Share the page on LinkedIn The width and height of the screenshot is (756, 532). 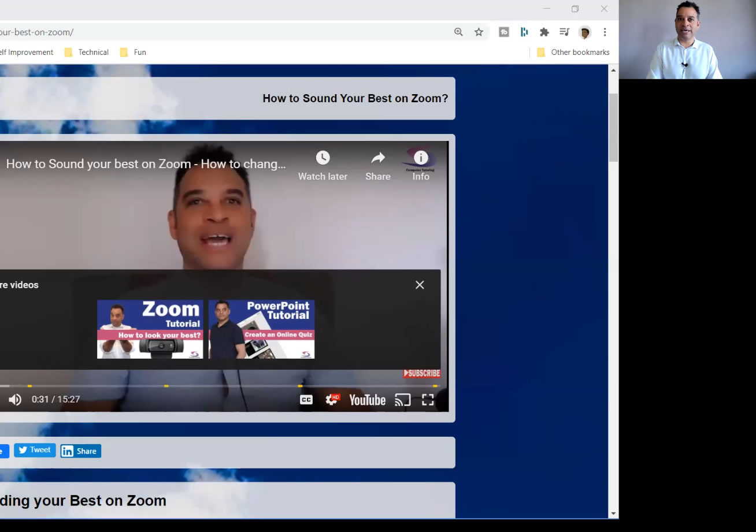tap(81, 451)
